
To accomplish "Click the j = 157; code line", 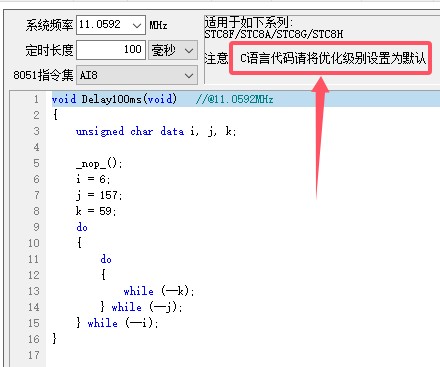I will [99, 195].
